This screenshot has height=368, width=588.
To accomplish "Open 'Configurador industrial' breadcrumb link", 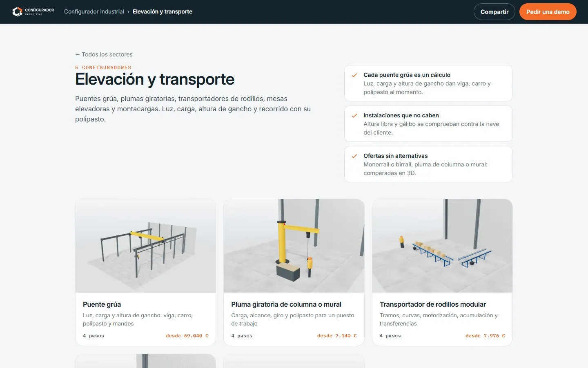I will pos(94,11).
